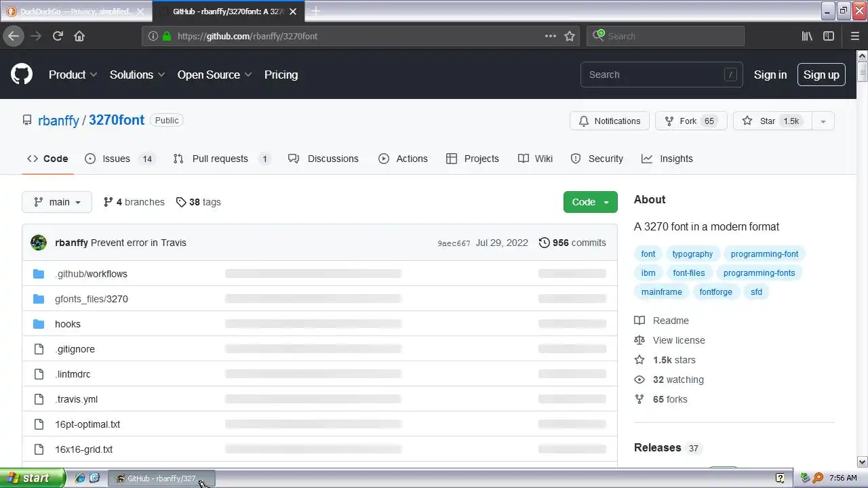868x488 pixels.
Task: Expand the Star lists dropdown arrow
Action: [823, 121]
